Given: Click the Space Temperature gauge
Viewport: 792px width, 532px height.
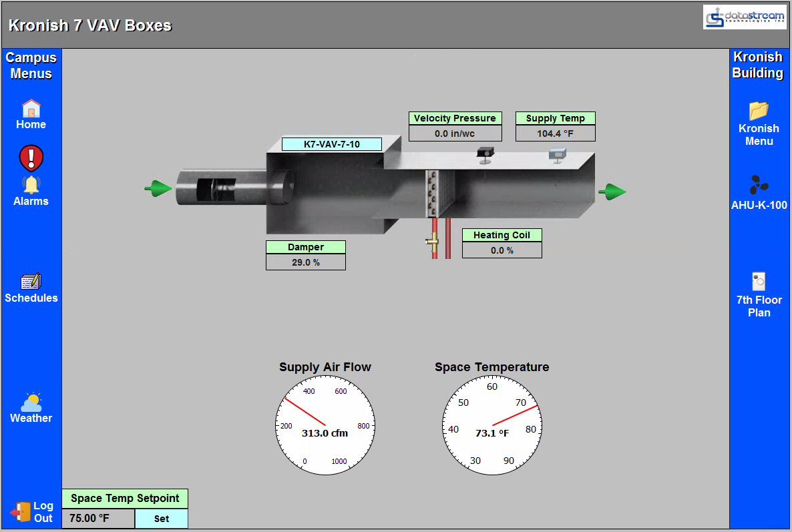Looking at the screenshot, I should click(491, 425).
